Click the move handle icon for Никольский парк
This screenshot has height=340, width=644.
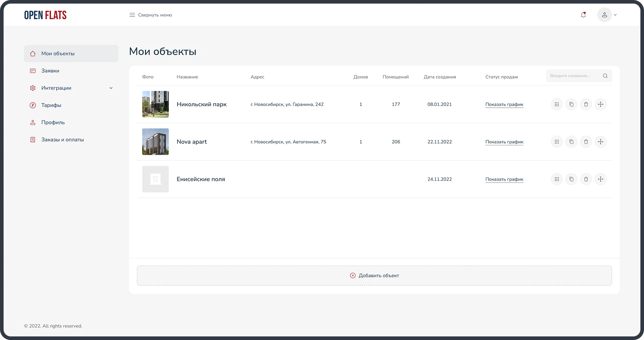coord(600,105)
